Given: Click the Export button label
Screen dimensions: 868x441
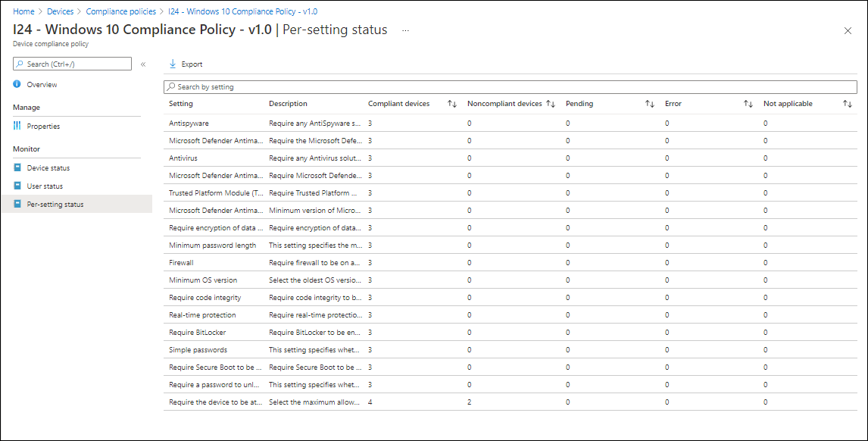Looking at the screenshot, I should (192, 64).
